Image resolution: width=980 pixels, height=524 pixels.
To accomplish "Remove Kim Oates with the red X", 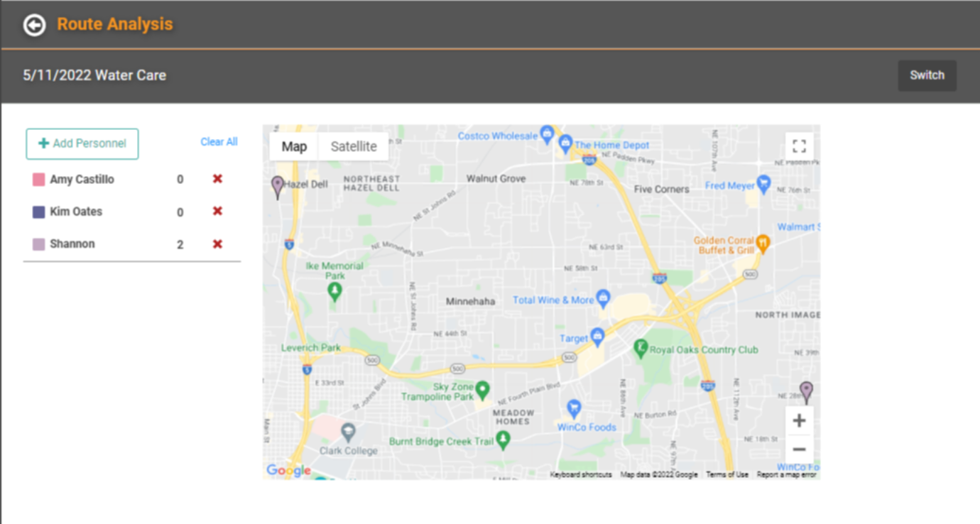I will click(x=217, y=212).
